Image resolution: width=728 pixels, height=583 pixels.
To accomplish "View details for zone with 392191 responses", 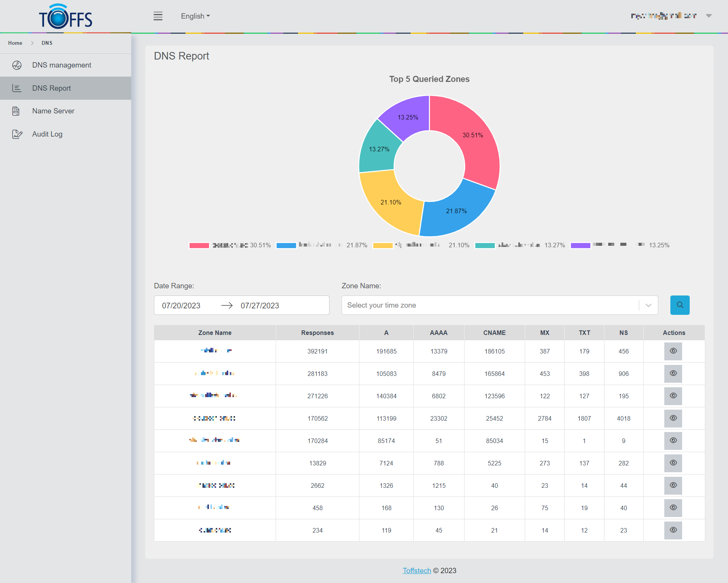I will (x=673, y=351).
